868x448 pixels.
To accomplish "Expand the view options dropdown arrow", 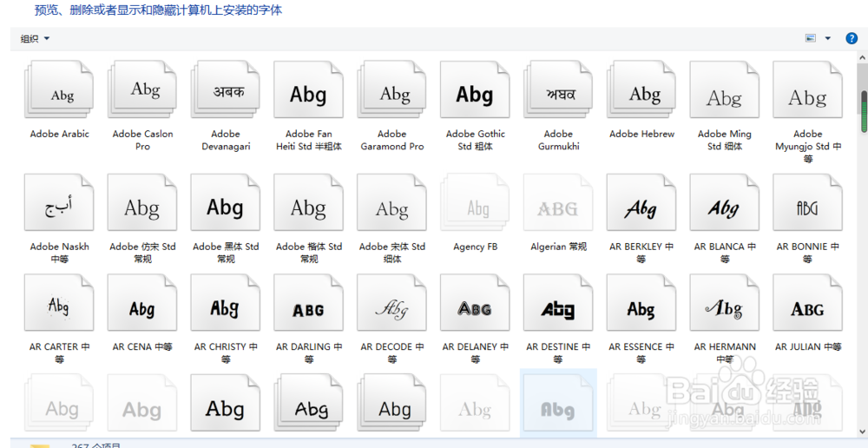I will 828,38.
